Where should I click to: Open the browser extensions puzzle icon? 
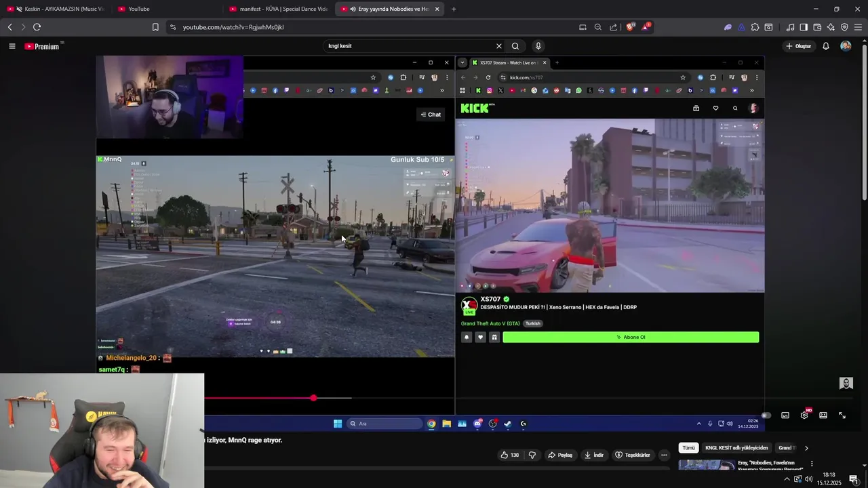click(755, 27)
